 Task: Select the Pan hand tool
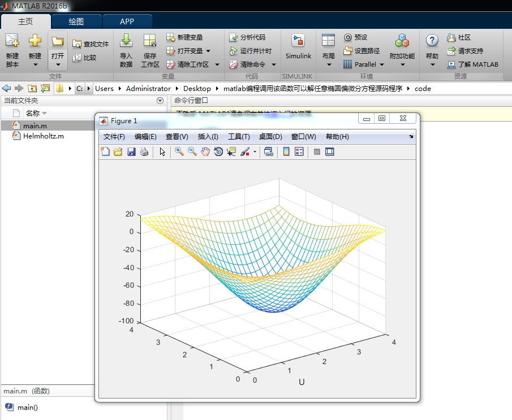[205, 151]
